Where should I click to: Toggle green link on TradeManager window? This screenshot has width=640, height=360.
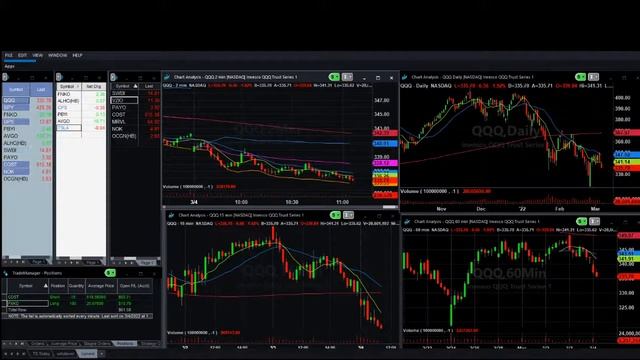110,273
